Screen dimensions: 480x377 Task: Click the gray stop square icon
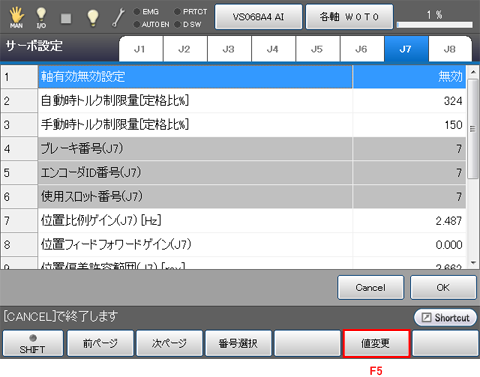[66, 18]
